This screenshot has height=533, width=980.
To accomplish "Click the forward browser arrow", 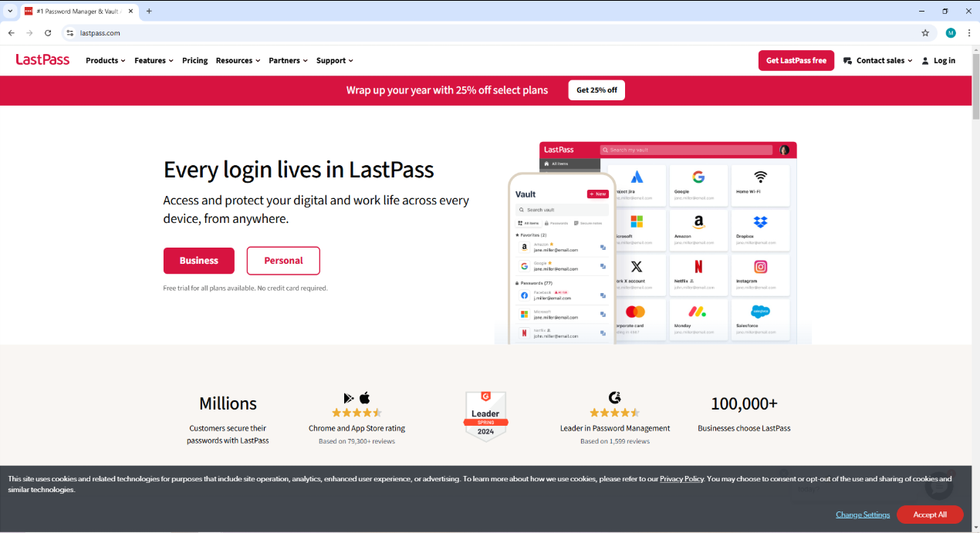I will click(29, 33).
